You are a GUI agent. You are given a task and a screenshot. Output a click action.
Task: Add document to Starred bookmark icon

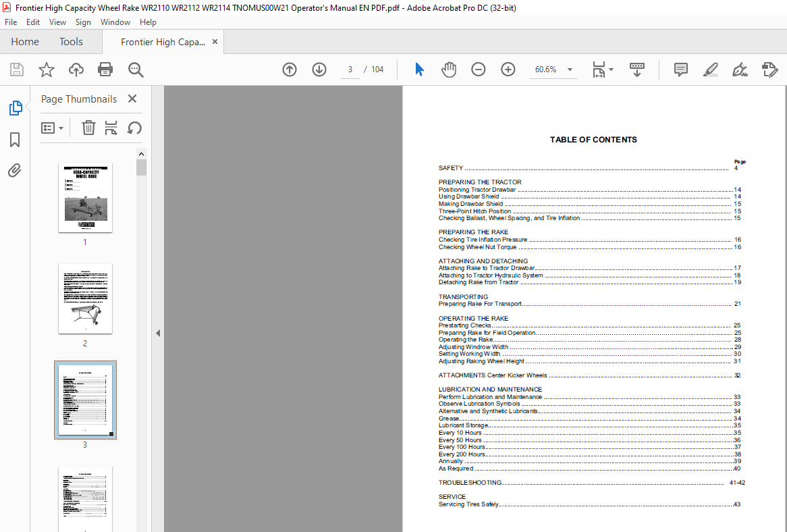[46, 70]
